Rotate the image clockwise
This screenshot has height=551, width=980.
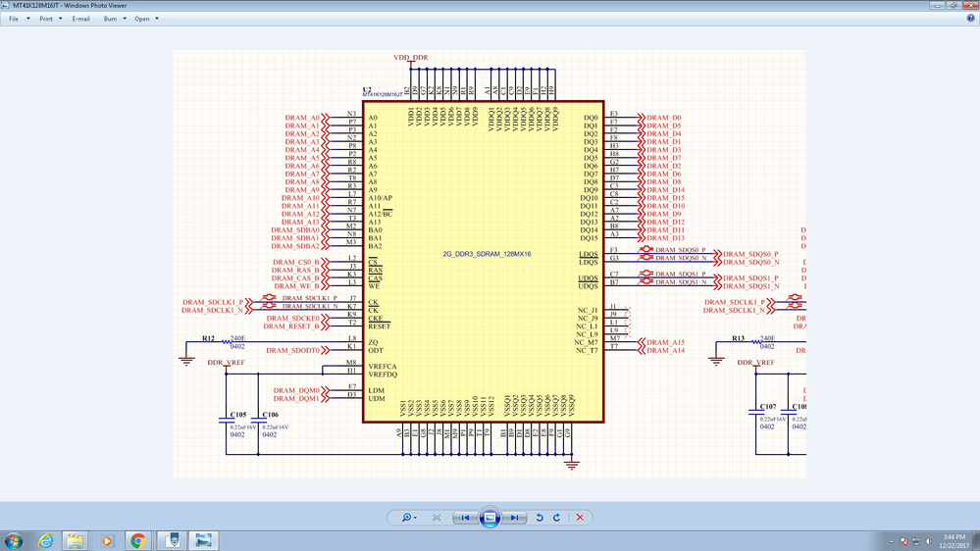click(556, 518)
